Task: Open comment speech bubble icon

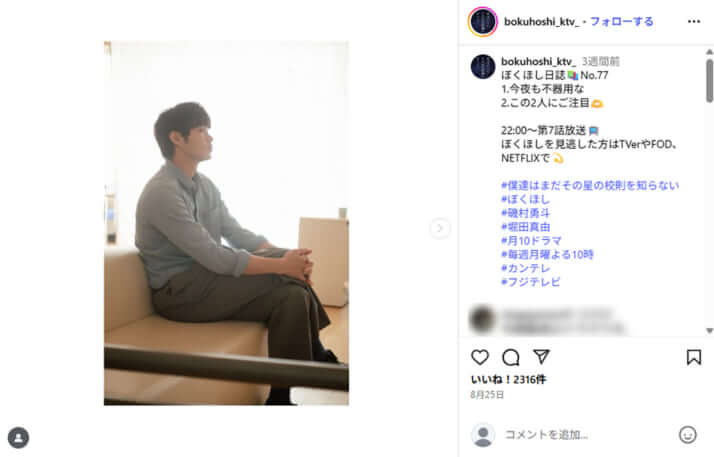Action: (x=510, y=357)
